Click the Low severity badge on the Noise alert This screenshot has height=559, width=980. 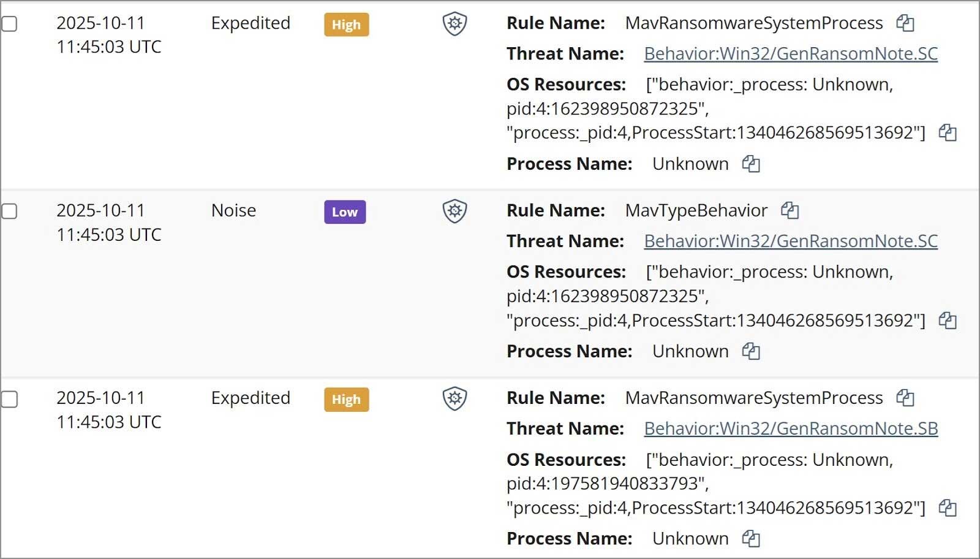click(345, 212)
